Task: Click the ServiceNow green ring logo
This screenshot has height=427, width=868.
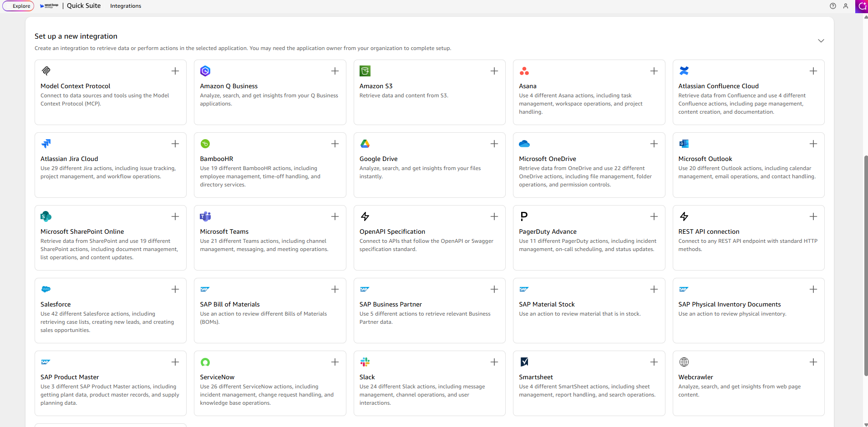Action: click(x=205, y=362)
